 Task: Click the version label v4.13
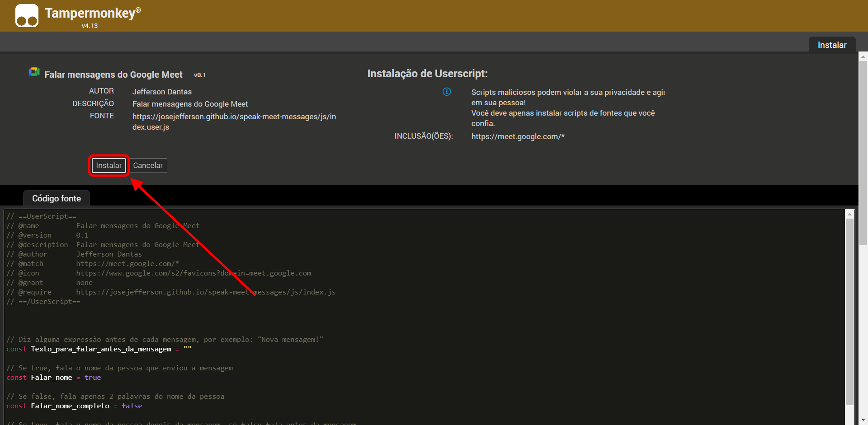90,26
